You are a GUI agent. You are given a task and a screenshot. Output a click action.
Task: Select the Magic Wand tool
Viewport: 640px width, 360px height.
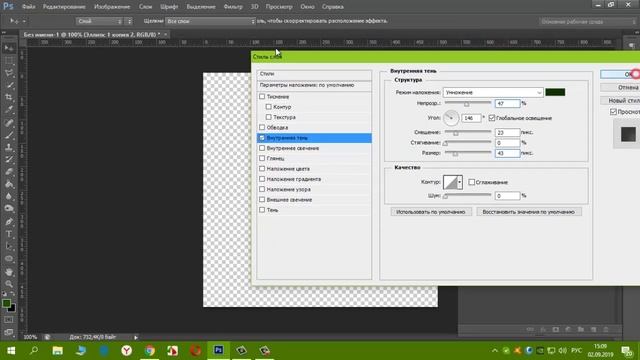pyautogui.click(x=9, y=85)
